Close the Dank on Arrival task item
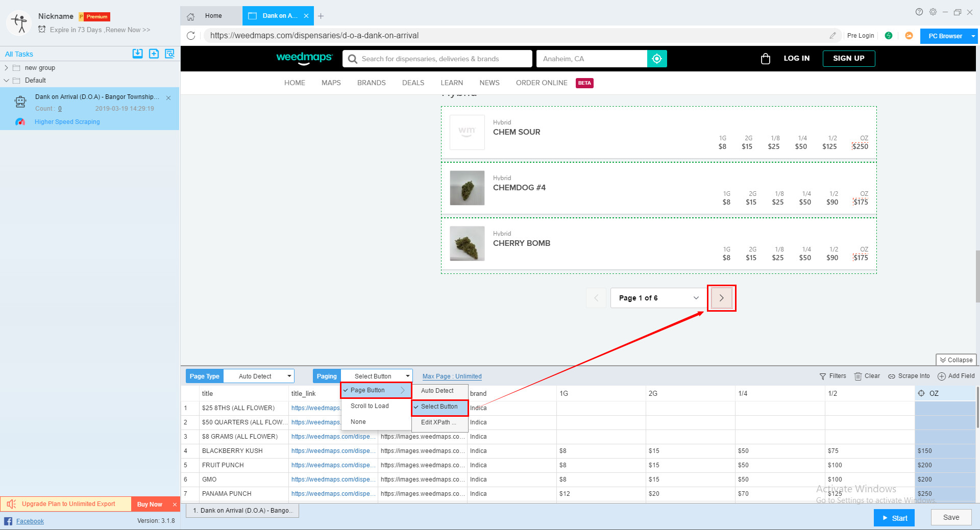 168,98
